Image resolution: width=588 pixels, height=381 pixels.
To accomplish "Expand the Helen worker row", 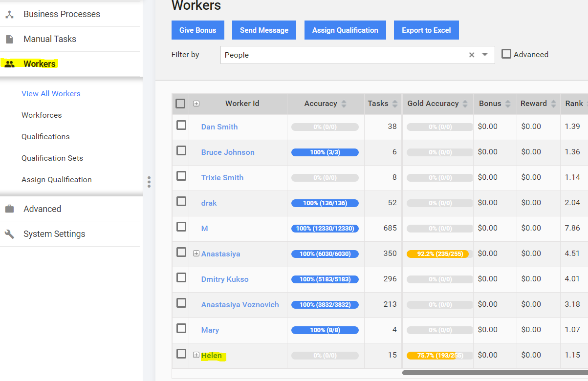I will 196,355.
